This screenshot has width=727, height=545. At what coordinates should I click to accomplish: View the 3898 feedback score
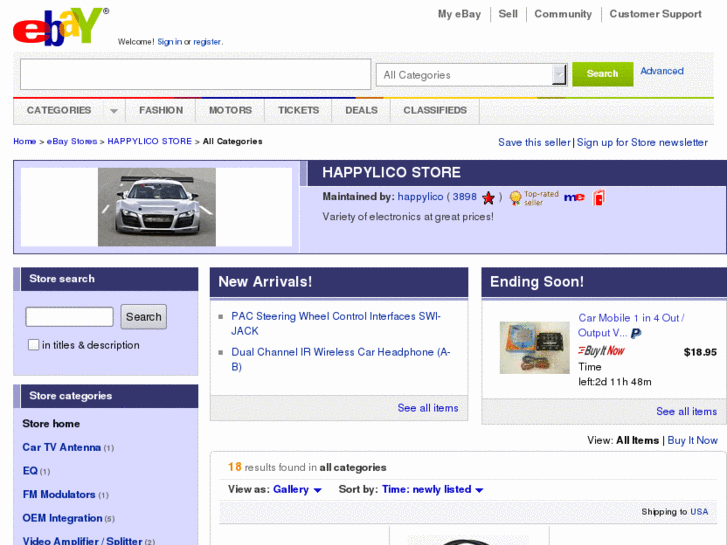[x=465, y=197]
